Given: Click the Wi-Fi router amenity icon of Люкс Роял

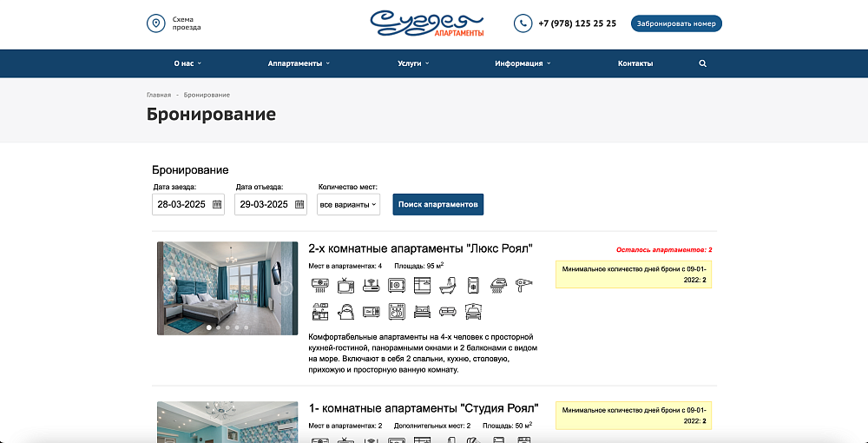Looking at the screenshot, I should tap(371, 285).
